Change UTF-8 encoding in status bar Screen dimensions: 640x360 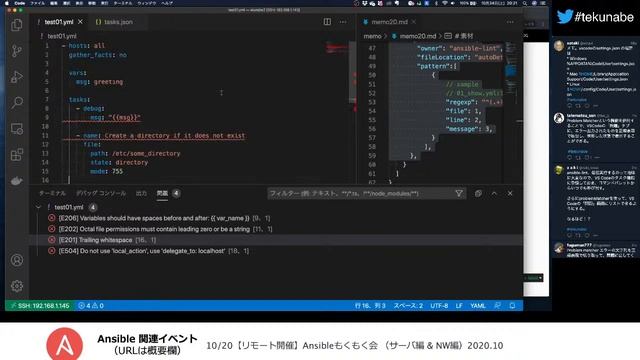tap(439, 305)
